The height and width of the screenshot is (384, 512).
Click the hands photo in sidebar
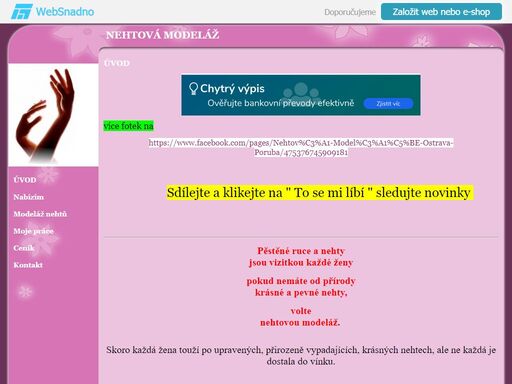[53, 115]
